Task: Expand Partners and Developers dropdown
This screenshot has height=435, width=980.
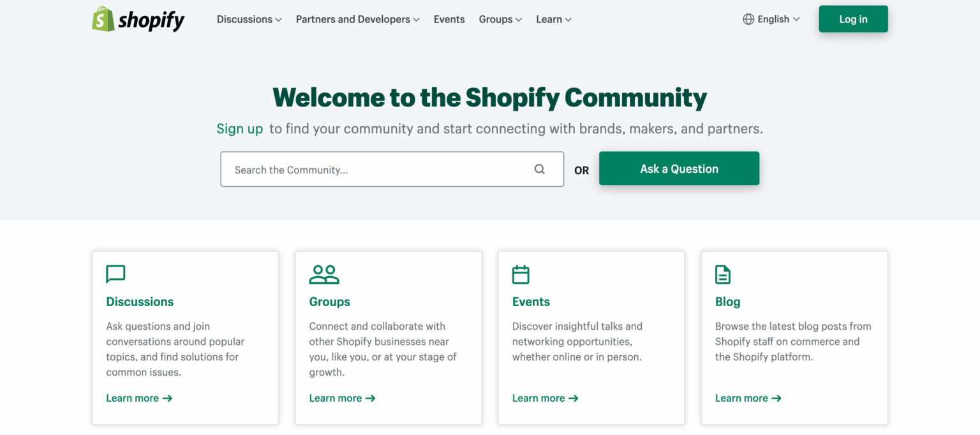Action: pyautogui.click(x=358, y=19)
